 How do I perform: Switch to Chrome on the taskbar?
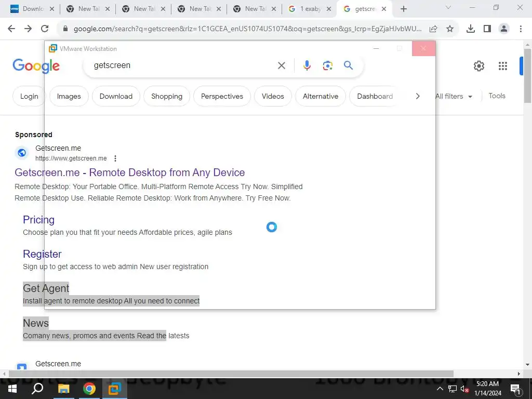point(89,389)
